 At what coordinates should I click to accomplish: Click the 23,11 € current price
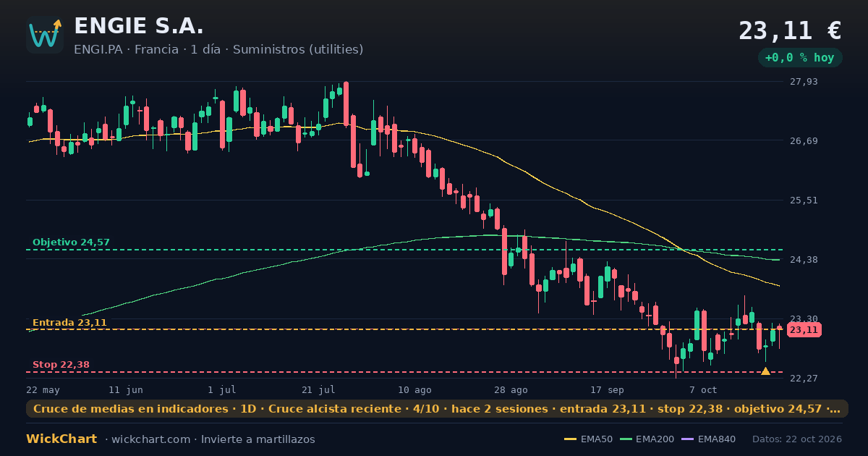790,30
